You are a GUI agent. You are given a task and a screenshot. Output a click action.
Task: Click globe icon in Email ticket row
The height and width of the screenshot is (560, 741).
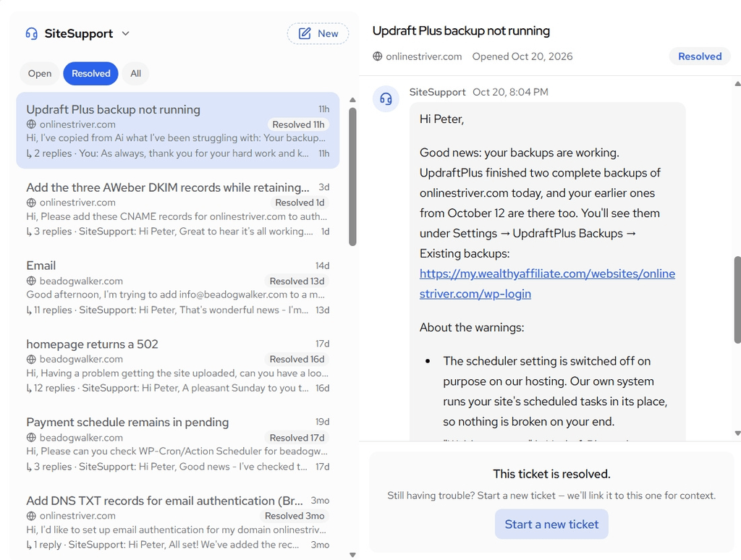point(31,281)
